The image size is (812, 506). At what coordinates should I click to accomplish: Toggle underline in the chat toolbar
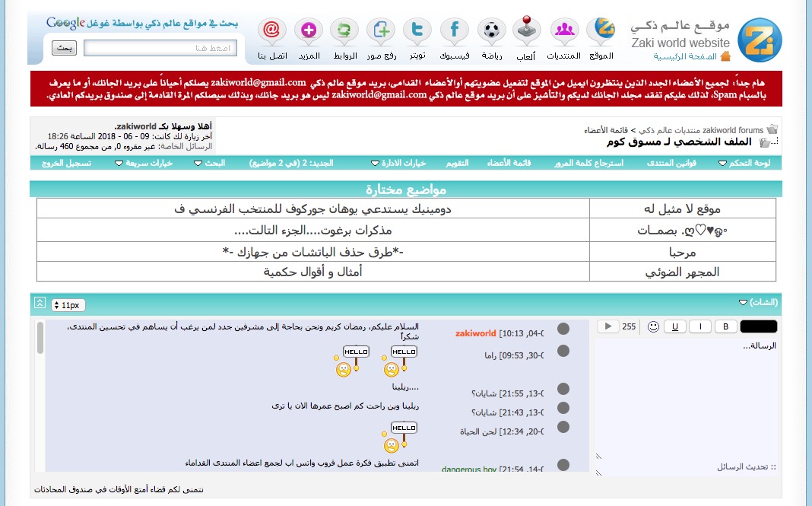tap(675, 326)
